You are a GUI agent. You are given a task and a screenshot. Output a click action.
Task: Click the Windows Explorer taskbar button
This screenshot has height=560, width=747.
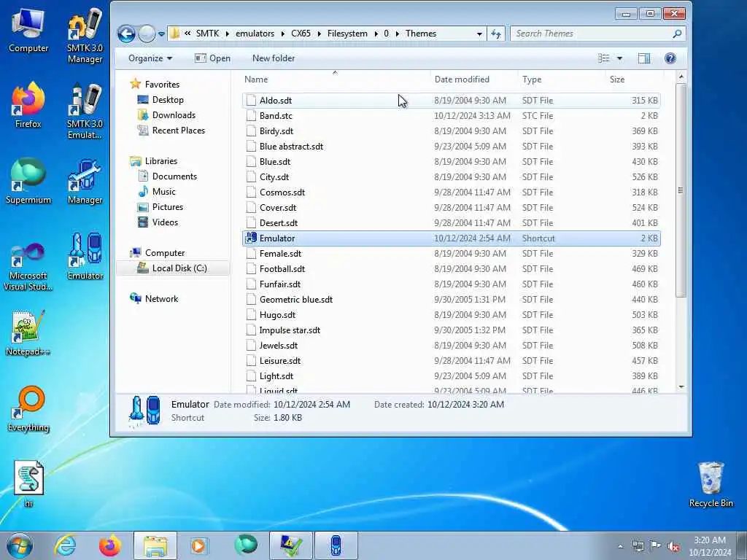[x=155, y=545]
